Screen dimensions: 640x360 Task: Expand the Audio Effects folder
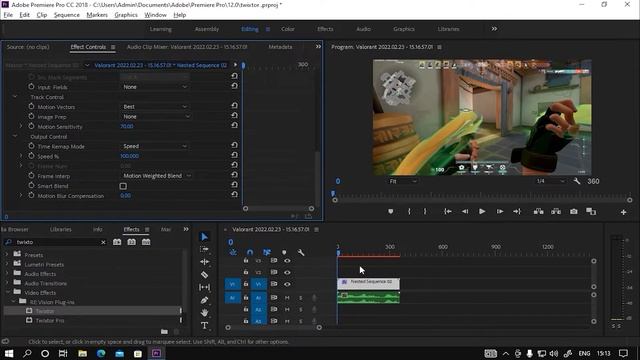point(7,273)
